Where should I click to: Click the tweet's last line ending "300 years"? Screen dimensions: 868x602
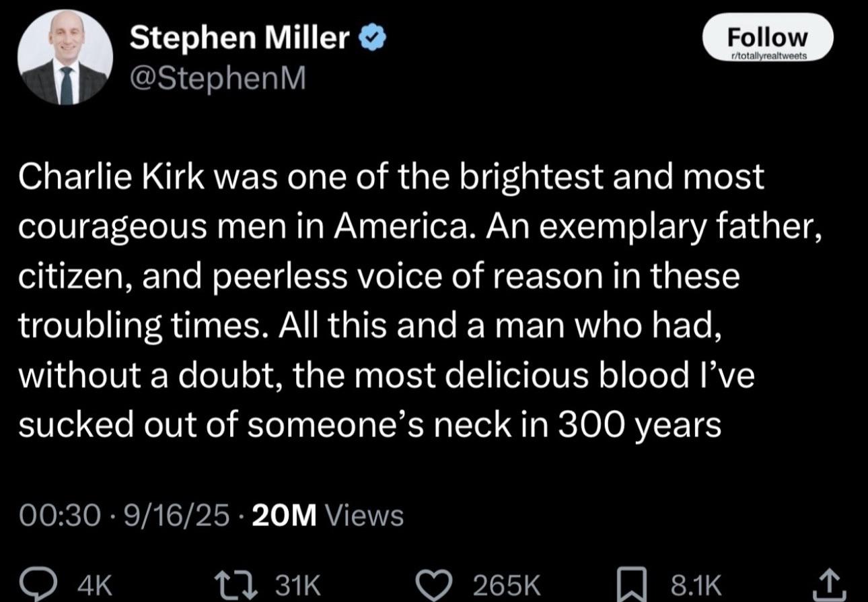click(x=370, y=426)
